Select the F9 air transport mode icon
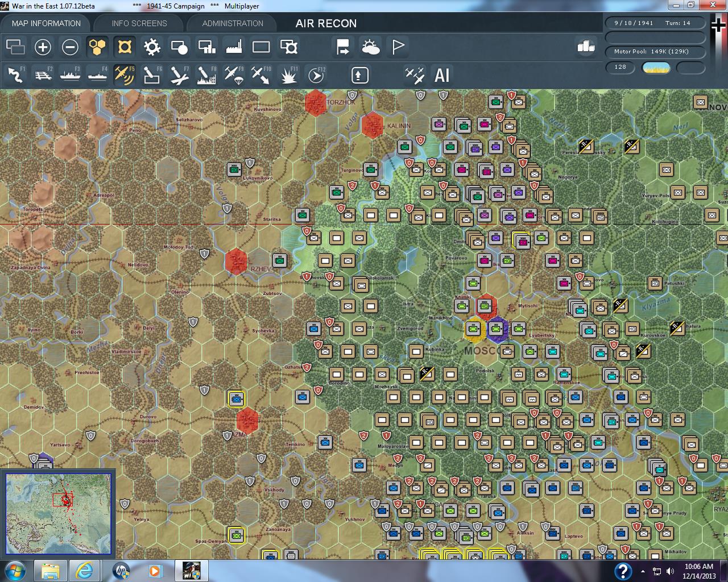 [234, 75]
